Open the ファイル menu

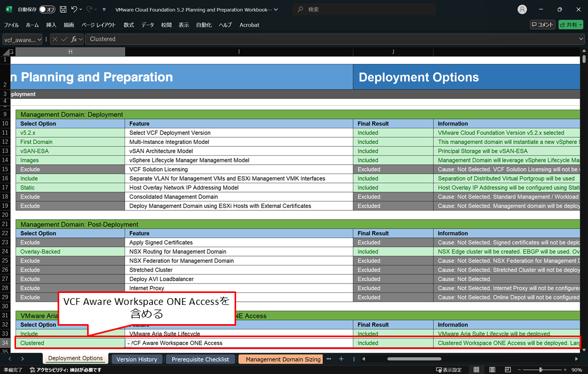11,25
